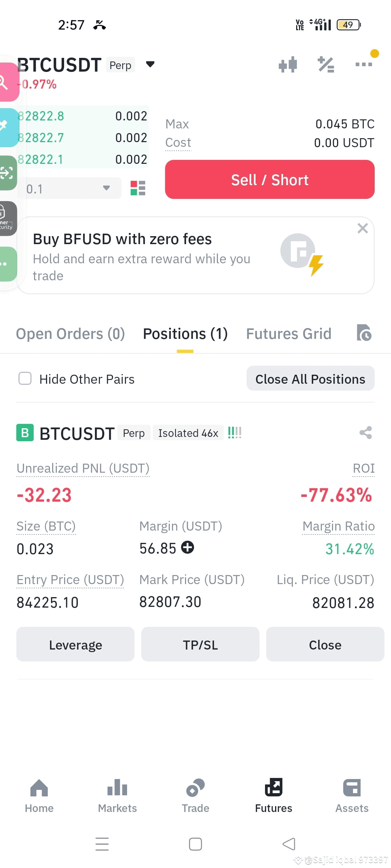Viewport: 391px width, 868px height.
Task: Open the 0.1 price depth dropdown
Action: point(69,188)
